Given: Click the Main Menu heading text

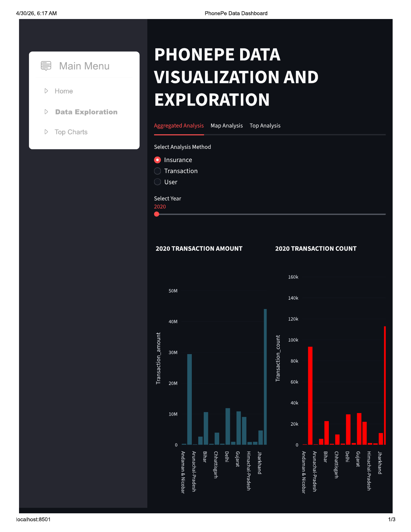Looking at the screenshot, I should (x=84, y=66).
